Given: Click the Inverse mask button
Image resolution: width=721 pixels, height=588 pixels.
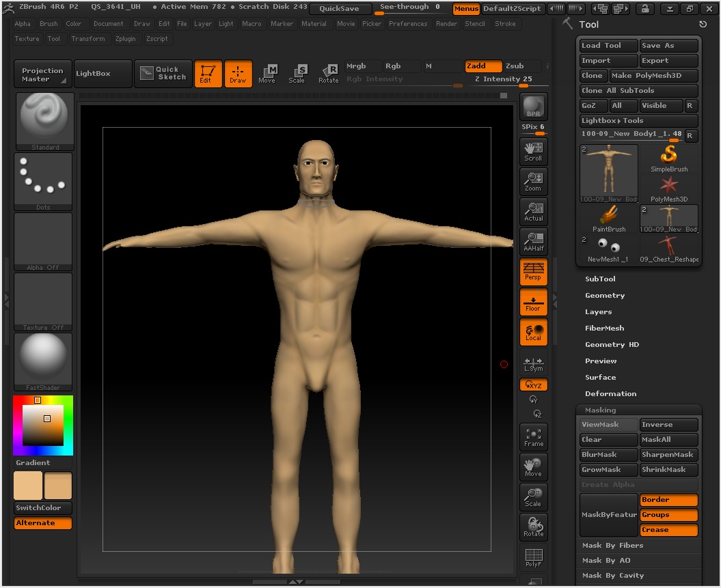Looking at the screenshot, I should tap(669, 425).
